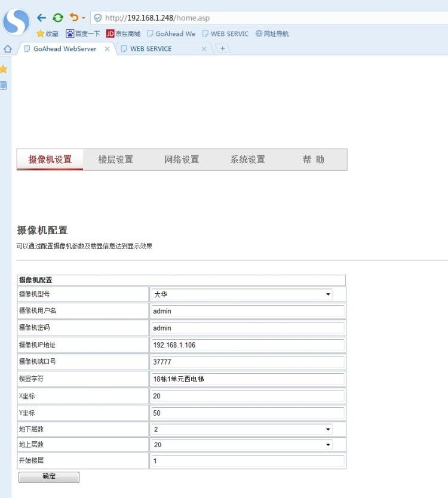448x498 pixels.
Task: Close the GoAhead WebServer tab
Action: click(x=107, y=49)
